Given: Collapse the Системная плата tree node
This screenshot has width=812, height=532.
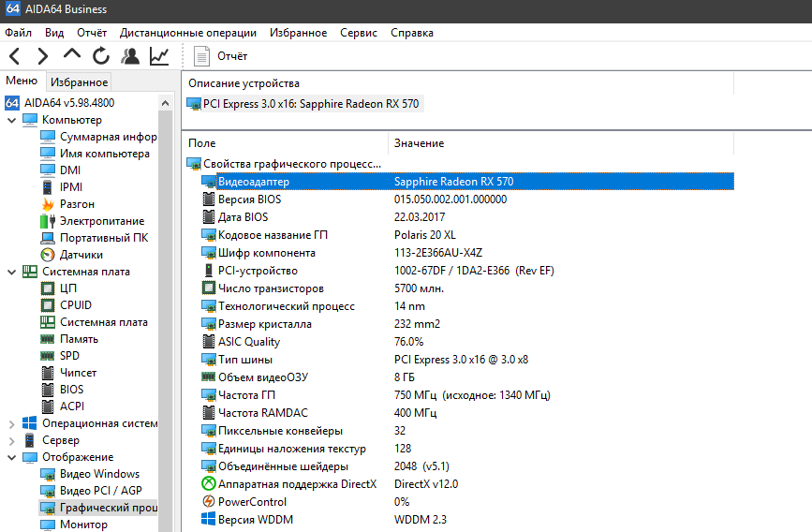Looking at the screenshot, I should click(11, 272).
